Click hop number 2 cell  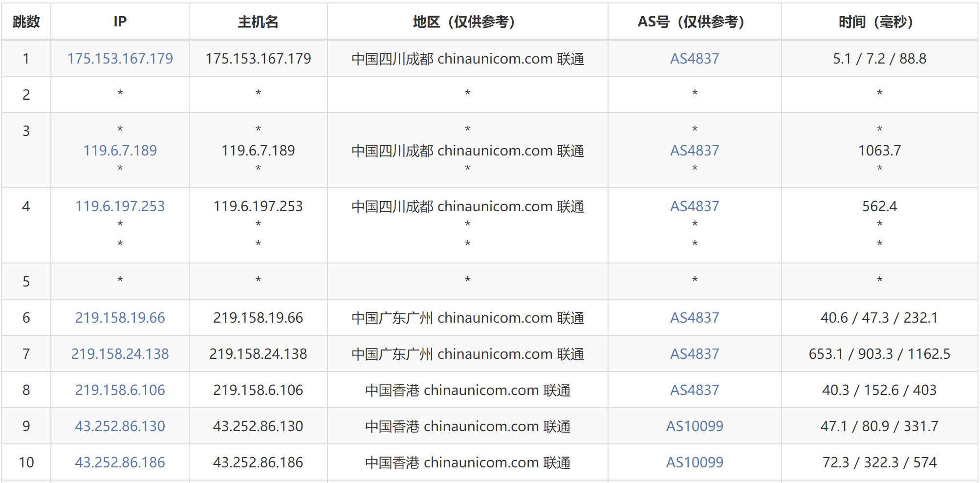[26, 95]
